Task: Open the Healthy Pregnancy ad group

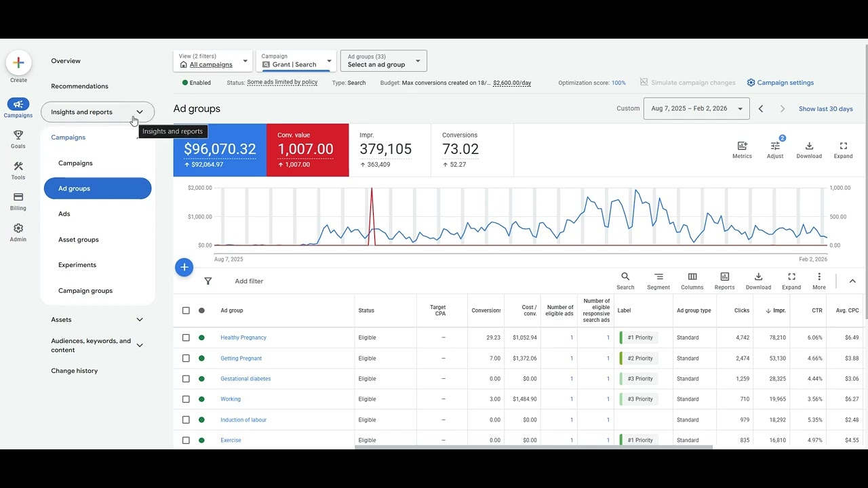Action: click(243, 338)
